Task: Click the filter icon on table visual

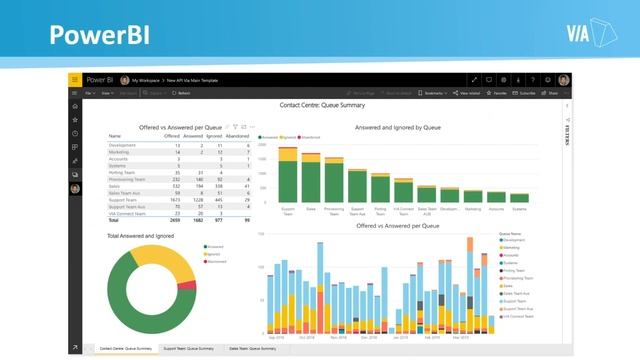Action: [x=236, y=127]
